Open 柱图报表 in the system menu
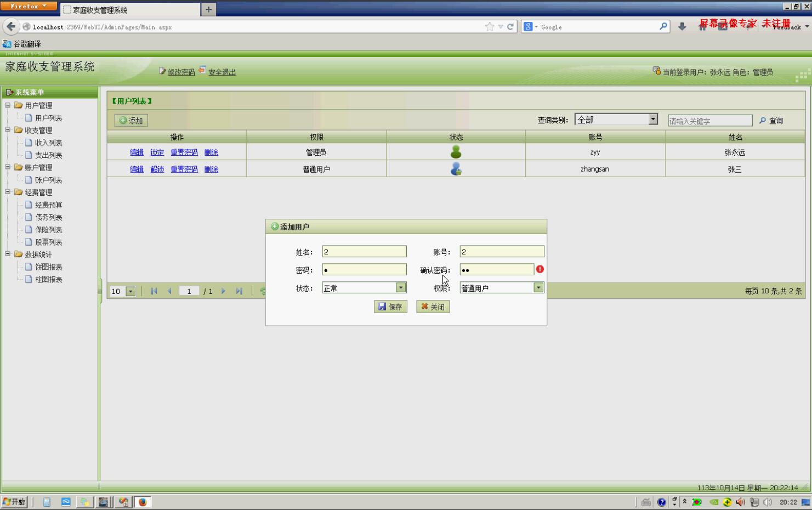Image resolution: width=812 pixels, height=510 pixels. click(48, 279)
